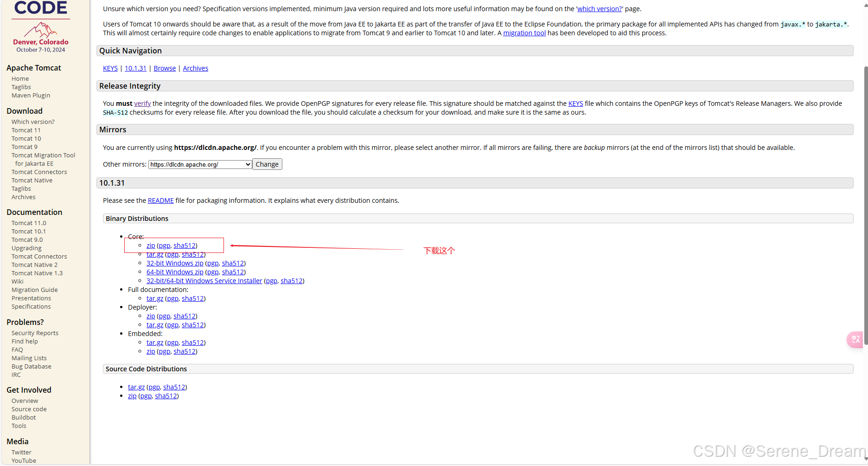The width and height of the screenshot is (868, 466).
Task: Click the Community Over Code Denver banner
Action: [x=41, y=27]
